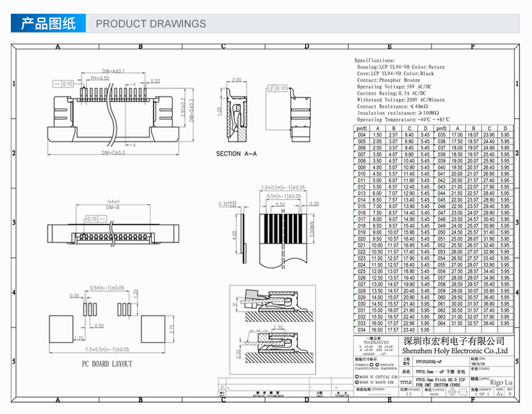Click the 4.00 dimension on FPC side view

[234, 235]
